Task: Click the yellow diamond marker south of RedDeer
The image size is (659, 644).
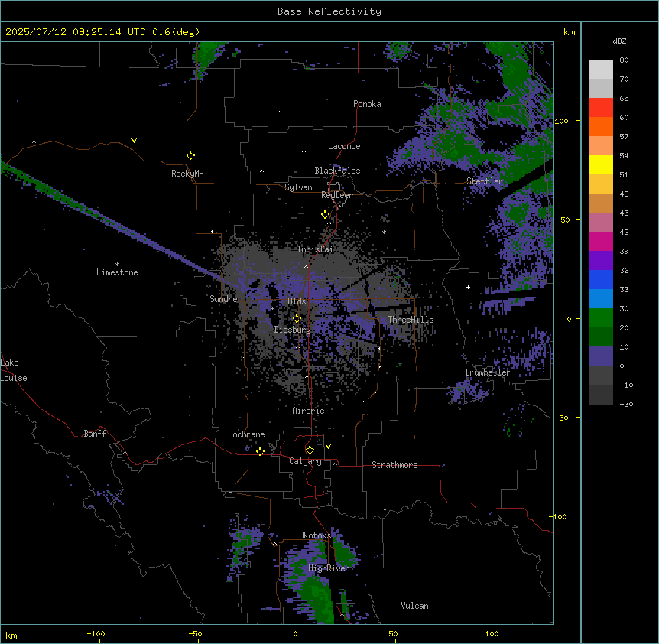Action: click(x=326, y=215)
